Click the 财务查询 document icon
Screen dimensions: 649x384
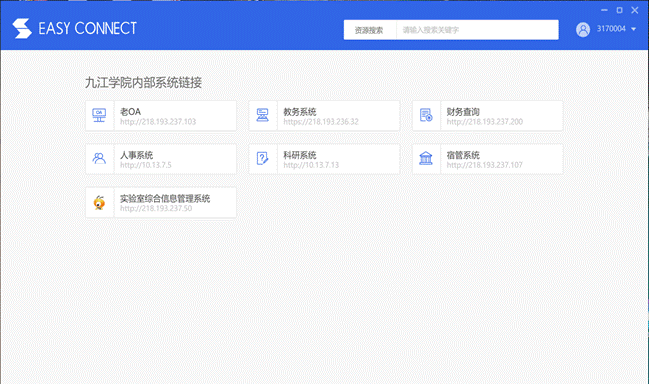pyautogui.click(x=426, y=115)
